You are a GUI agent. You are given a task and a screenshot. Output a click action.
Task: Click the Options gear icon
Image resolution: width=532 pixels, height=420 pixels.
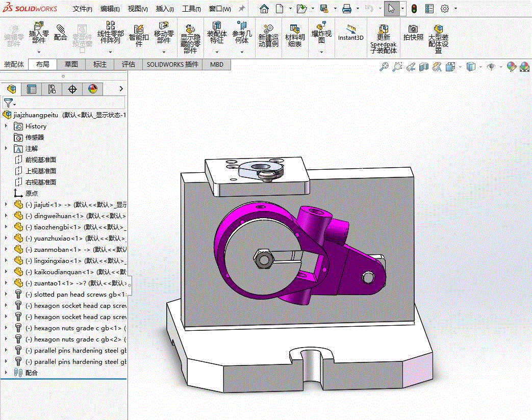point(445,9)
